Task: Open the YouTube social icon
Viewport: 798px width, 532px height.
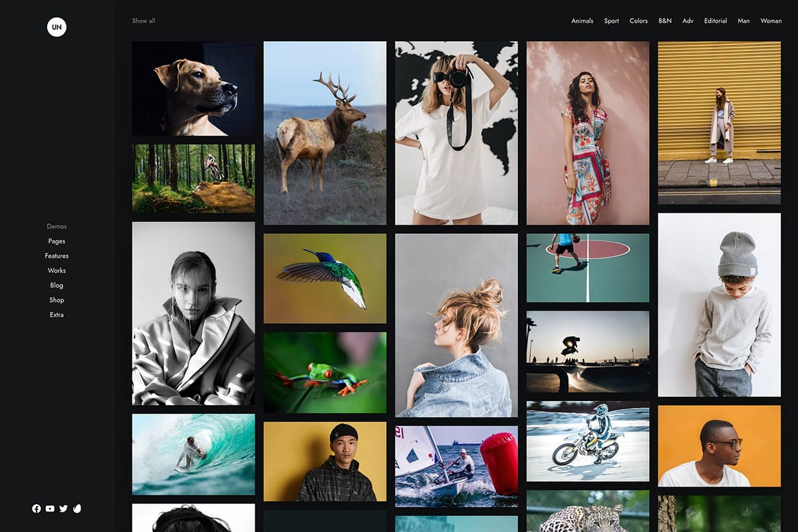Action: 50,509
